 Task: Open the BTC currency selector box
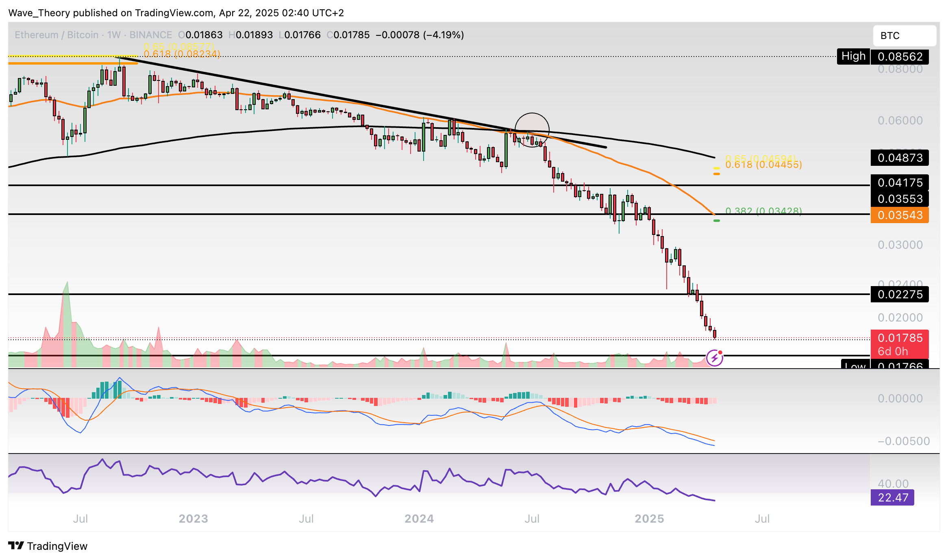click(904, 36)
